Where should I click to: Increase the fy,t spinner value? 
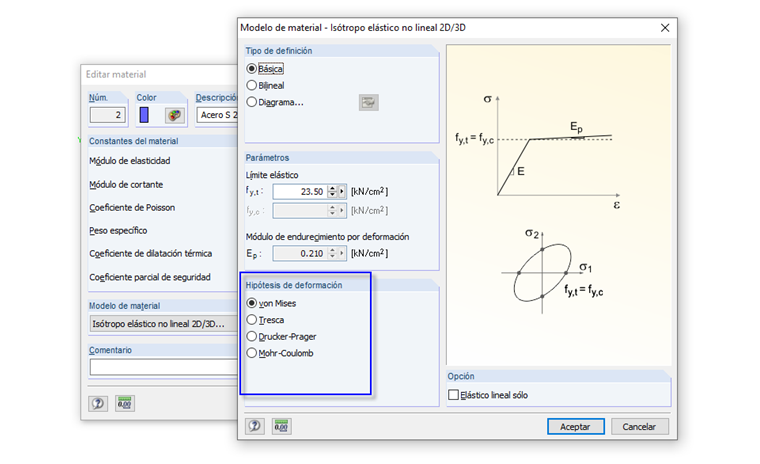[332, 188]
